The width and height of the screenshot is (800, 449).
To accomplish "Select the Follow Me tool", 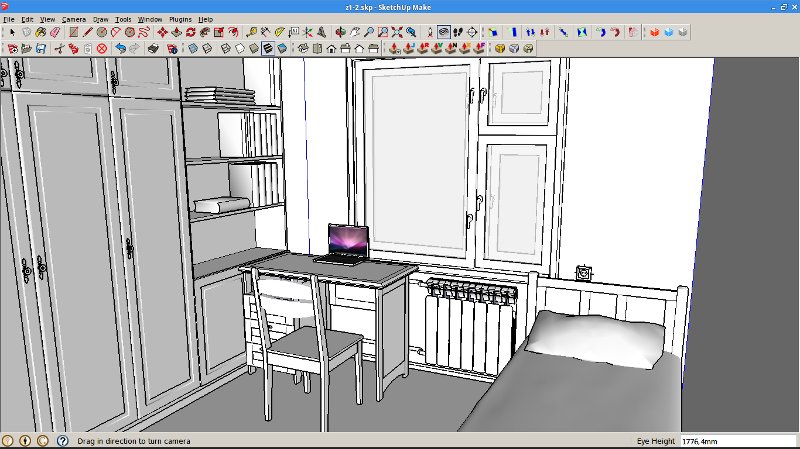I will (x=205, y=32).
